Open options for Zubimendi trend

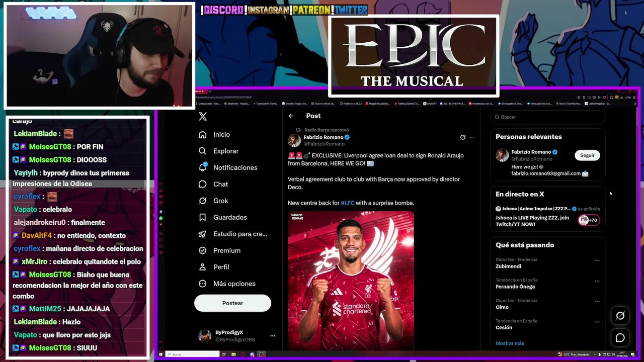597,261
